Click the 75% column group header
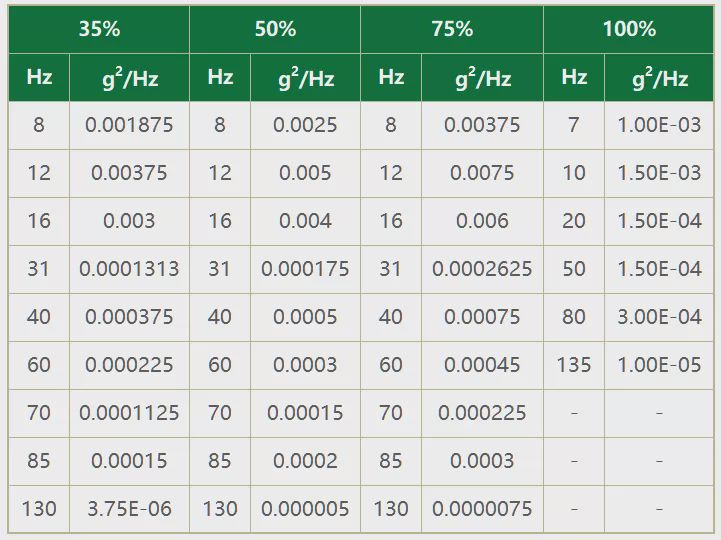The width and height of the screenshot is (721, 540). pyautogui.click(x=452, y=29)
